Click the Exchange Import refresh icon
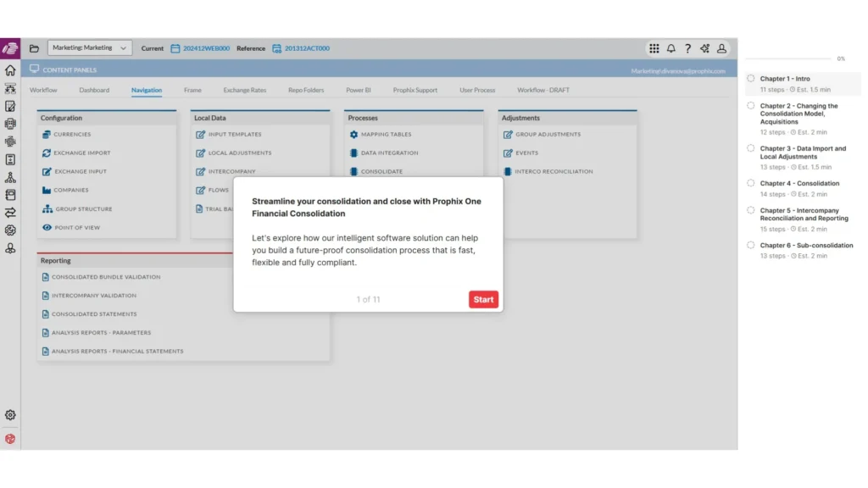 pos(47,152)
